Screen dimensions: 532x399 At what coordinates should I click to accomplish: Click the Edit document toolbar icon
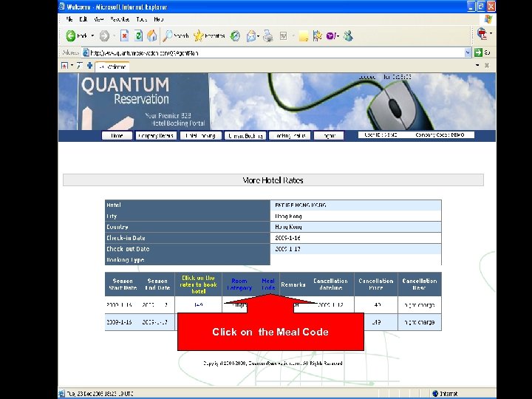coord(284,35)
